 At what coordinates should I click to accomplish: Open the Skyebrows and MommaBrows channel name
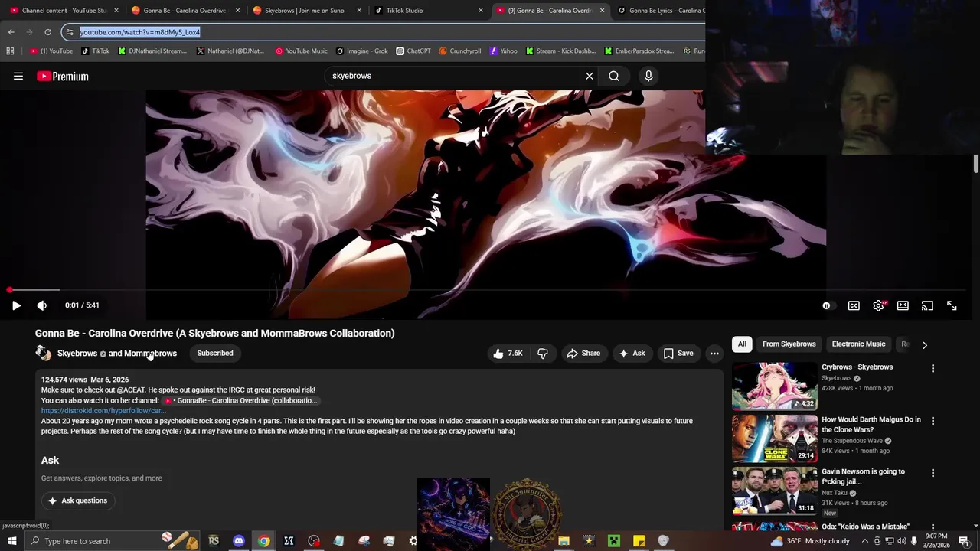pyautogui.click(x=117, y=353)
